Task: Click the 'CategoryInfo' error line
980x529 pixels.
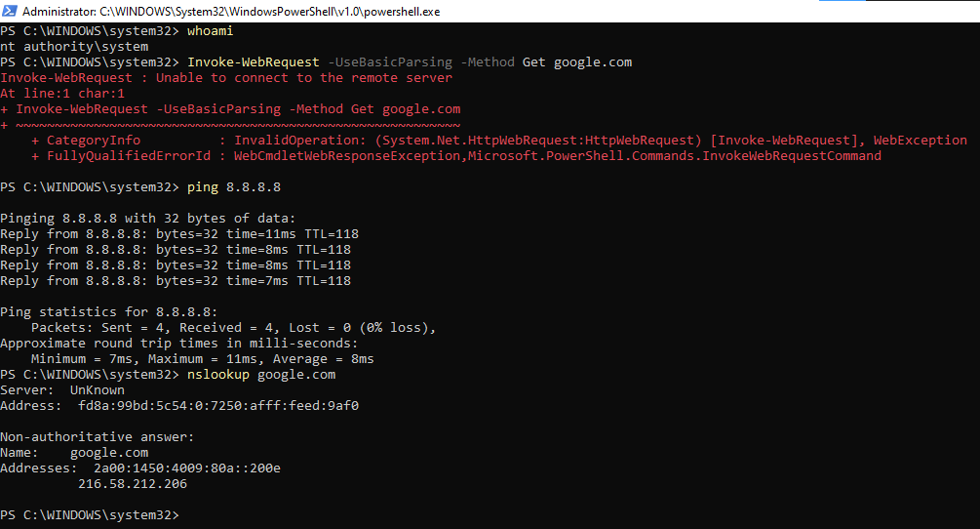Action: pos(498,141)
